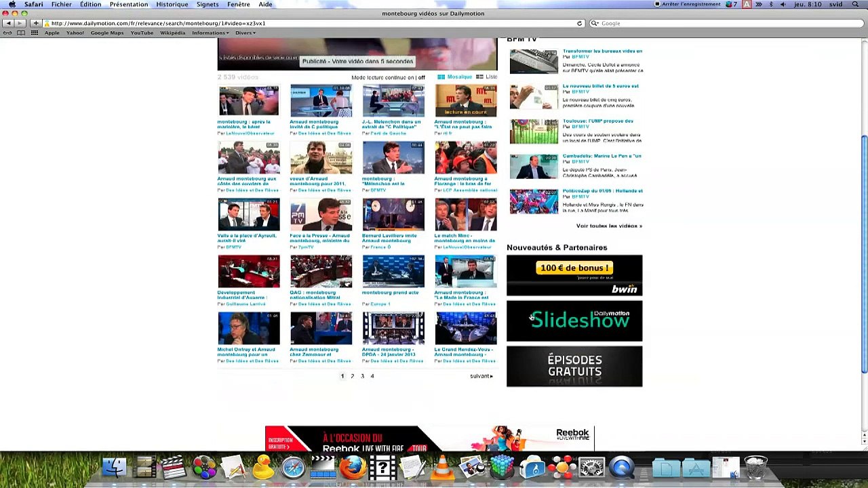Viewport: 868px width, 488px height.
Task: Open System Preferences gear in the Dock
Action: 591,468
